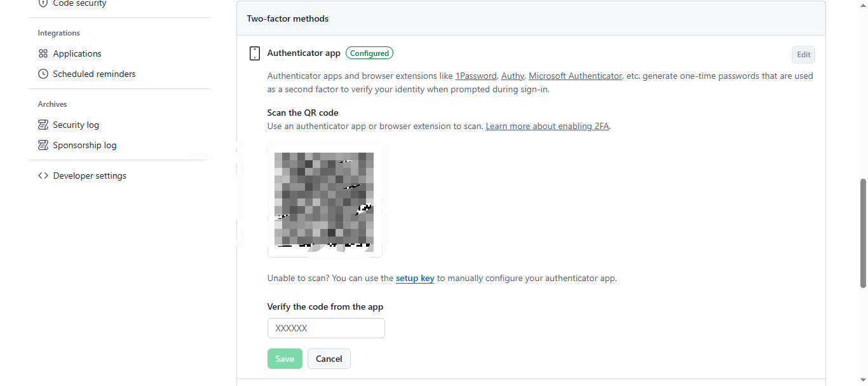Follow the 1Password link
This screenshot has height=386, width=868.
[476, 76]
